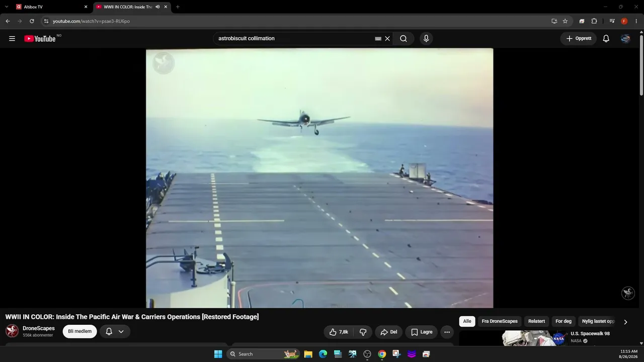The image size is (644, 362).
Task: Mute the WWII IN COLOR tab audio
Action: pos(157,7)
